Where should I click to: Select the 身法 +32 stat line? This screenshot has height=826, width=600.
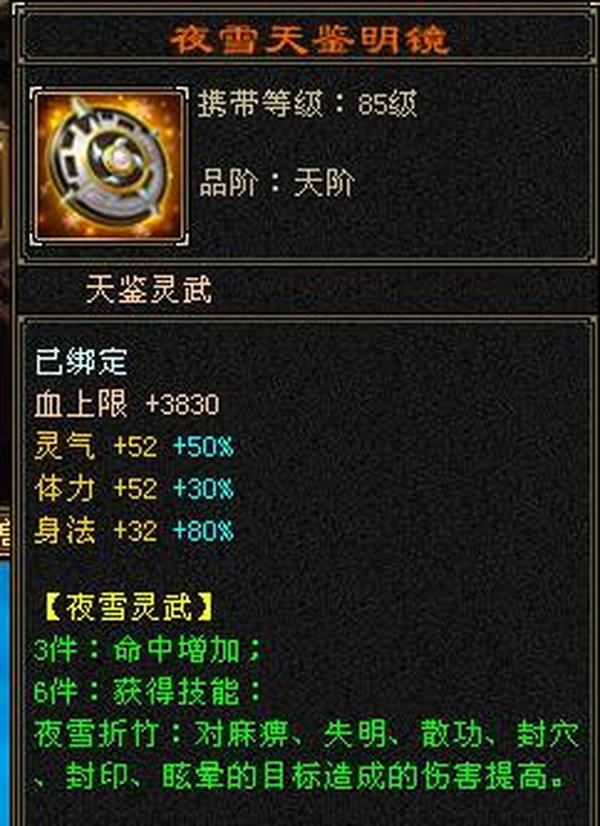pyautogui.click(x=96, y=530)
